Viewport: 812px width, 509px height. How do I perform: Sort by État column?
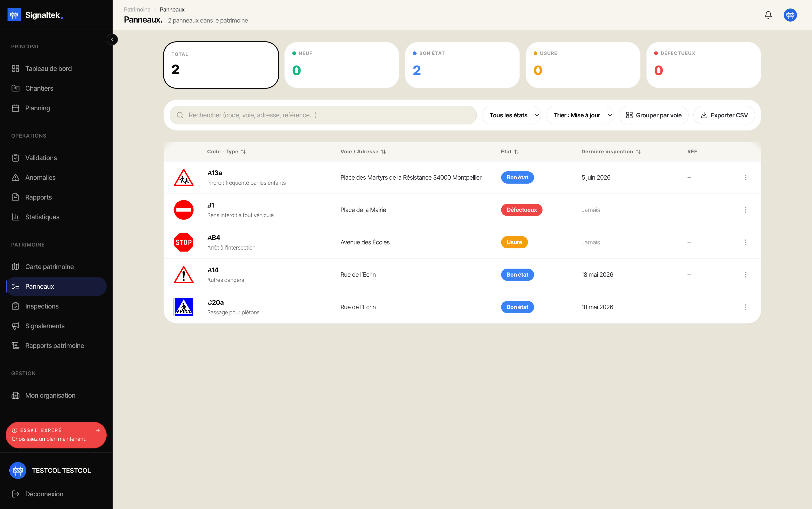point(510,152)
